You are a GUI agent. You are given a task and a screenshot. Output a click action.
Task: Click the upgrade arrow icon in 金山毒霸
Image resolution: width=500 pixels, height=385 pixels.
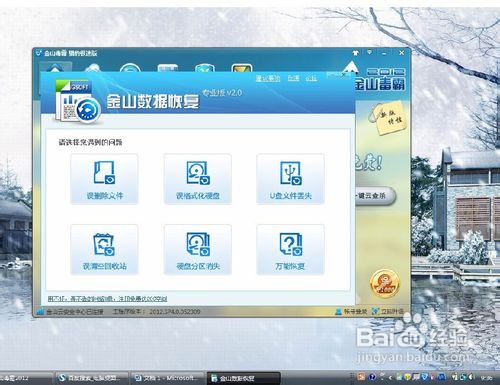click(x=350, y=67)
